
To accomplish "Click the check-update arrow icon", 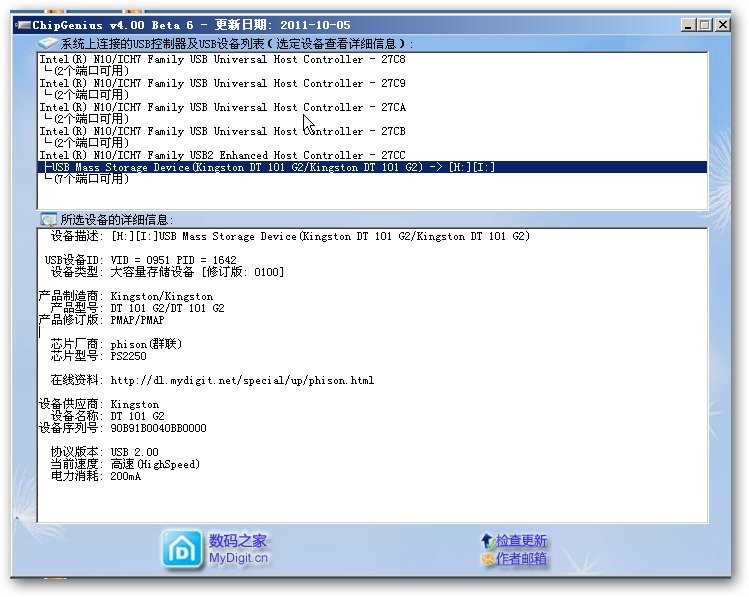I will pos(487,541).
